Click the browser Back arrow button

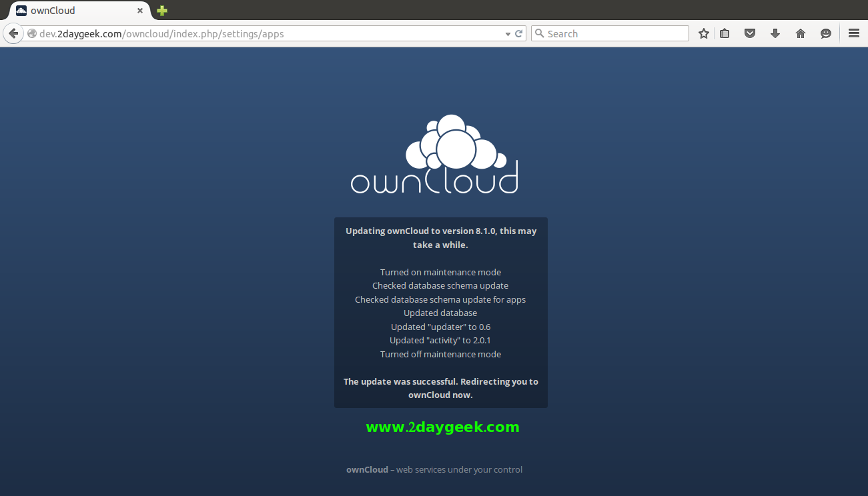[13, 33]
